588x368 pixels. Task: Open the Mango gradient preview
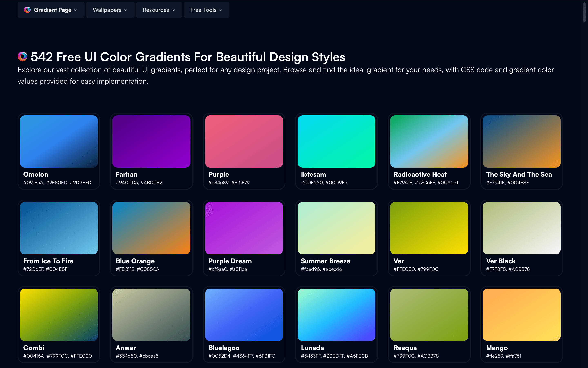[522, 315]
